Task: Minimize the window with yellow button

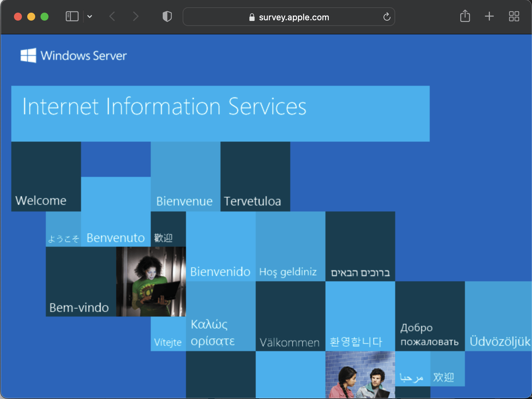Action: click(31, 17)
